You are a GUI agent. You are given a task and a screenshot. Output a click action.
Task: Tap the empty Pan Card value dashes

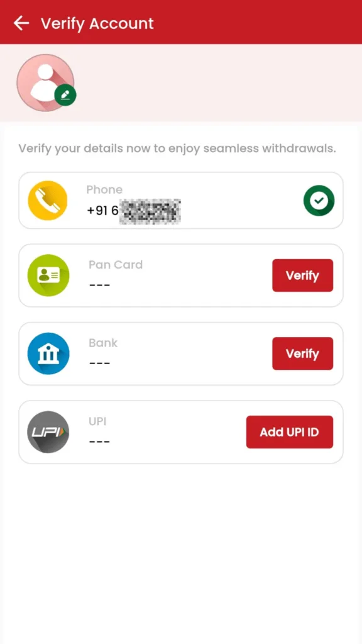[99, 285]
